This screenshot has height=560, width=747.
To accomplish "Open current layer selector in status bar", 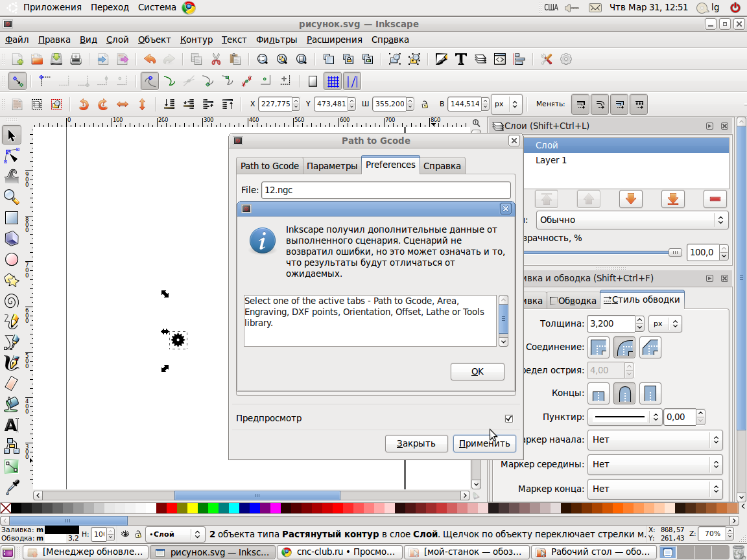I will [175, 534].
